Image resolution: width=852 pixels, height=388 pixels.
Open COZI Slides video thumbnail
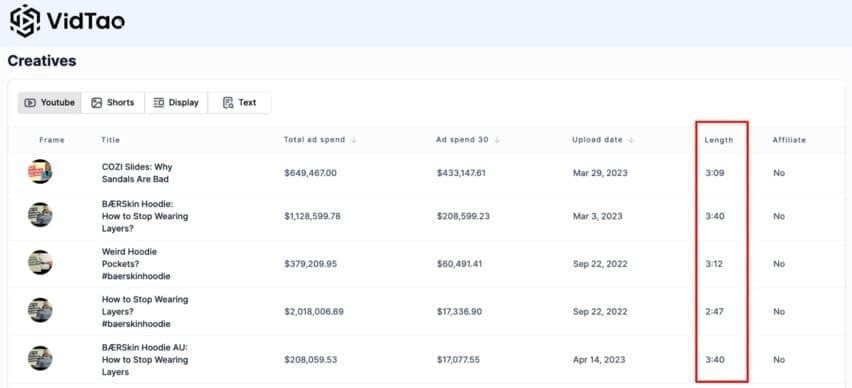(40, 172)
